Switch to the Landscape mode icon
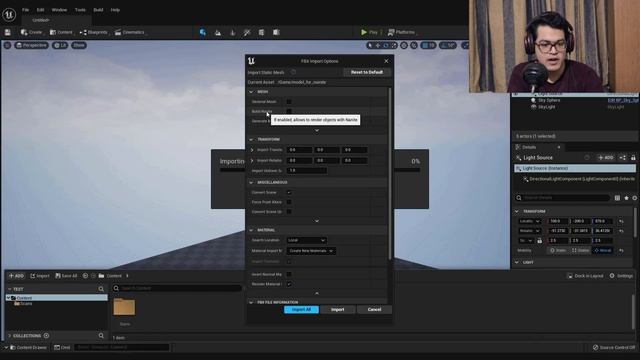Image resolution: width=640 pixels, height=360 pixels. (x=218, y=32)
